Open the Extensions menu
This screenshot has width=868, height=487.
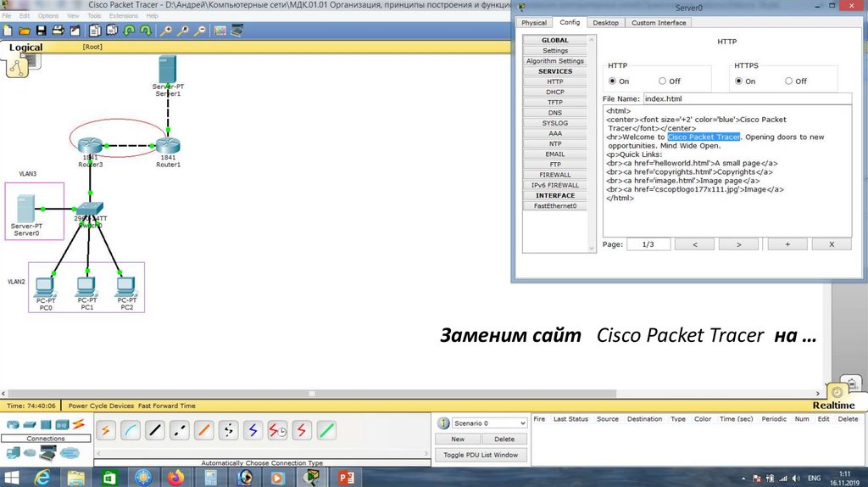124,15
